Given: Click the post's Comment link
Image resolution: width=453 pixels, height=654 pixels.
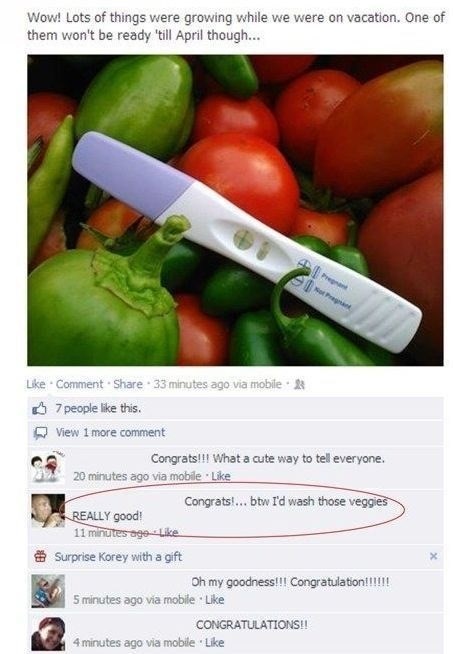Looking at the screenshot, I should coord(79,384).
